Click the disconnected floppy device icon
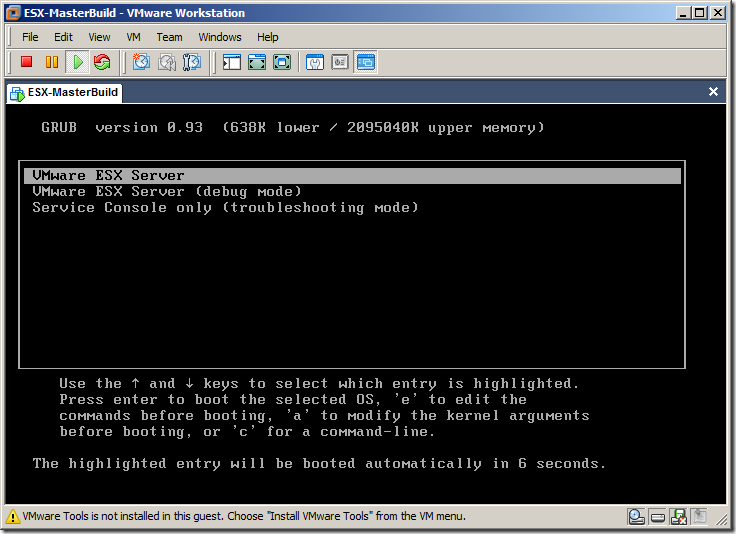 pyautogui.click(x=679, y=517)
